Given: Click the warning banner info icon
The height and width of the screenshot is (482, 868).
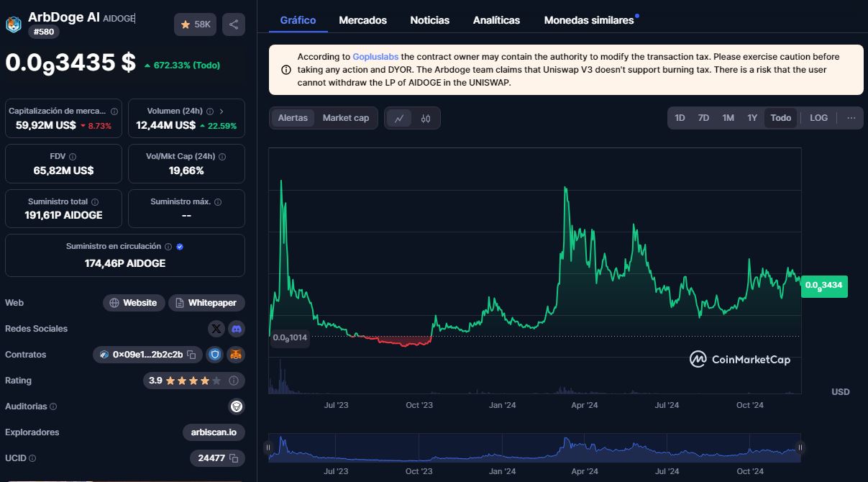Looking at the screenshot, I should click(x=286, y=70).
